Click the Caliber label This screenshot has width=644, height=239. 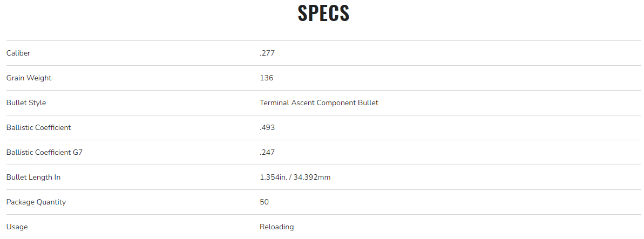tap(18, 53)
